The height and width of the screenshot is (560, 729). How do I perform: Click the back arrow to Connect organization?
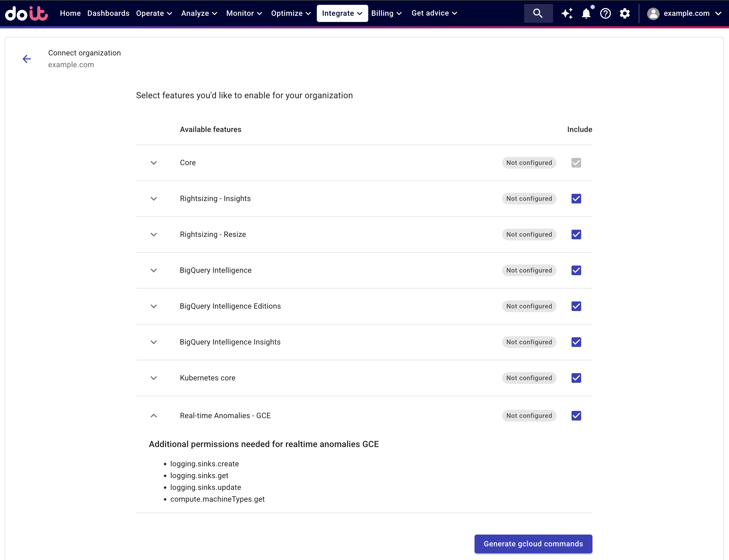click(27, 59)
